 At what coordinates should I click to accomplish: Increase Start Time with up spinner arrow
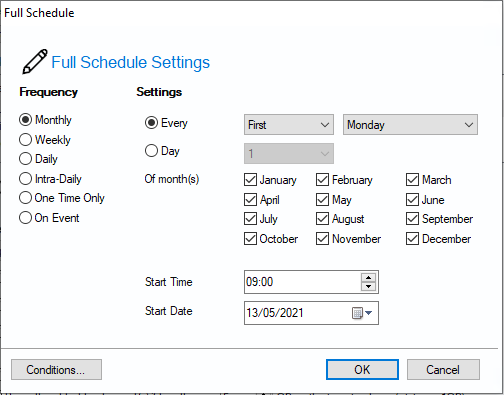tap(368, 278)
